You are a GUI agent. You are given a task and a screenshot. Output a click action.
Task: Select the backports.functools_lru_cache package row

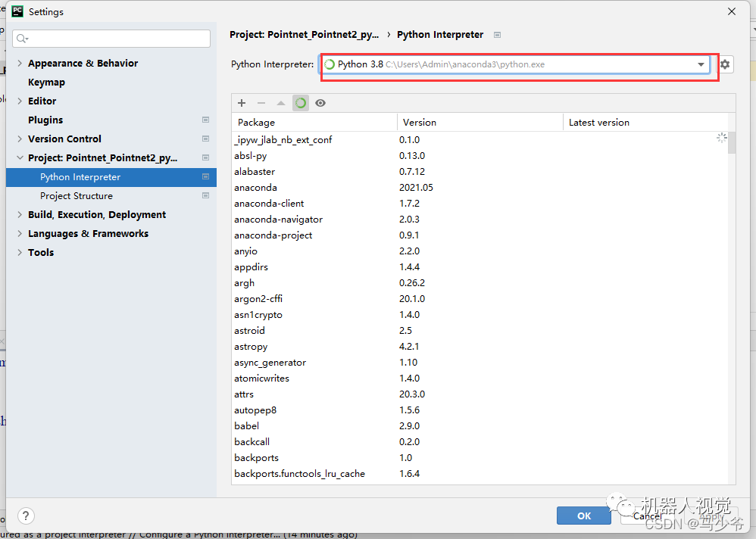(x=480, y=473)
